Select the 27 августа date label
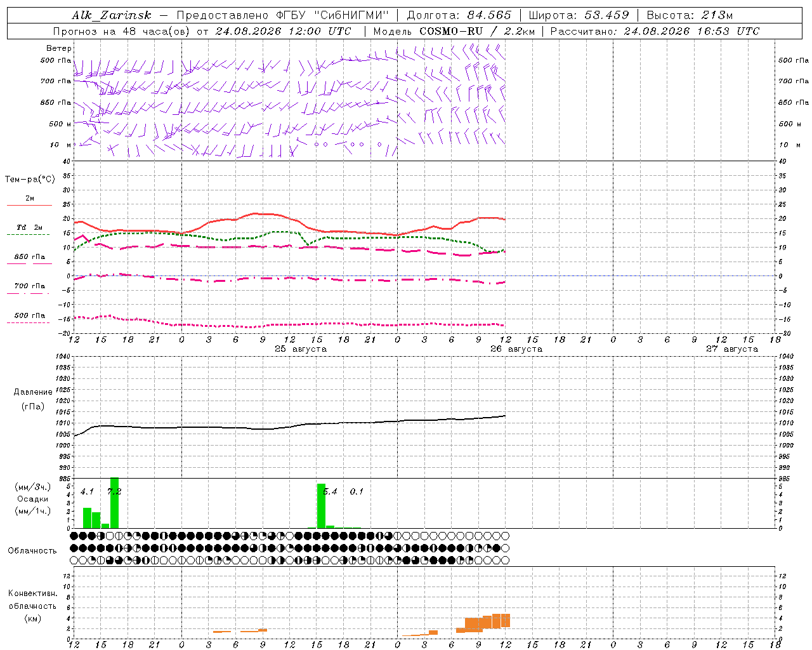812x650 pixels. pos(732,349)
